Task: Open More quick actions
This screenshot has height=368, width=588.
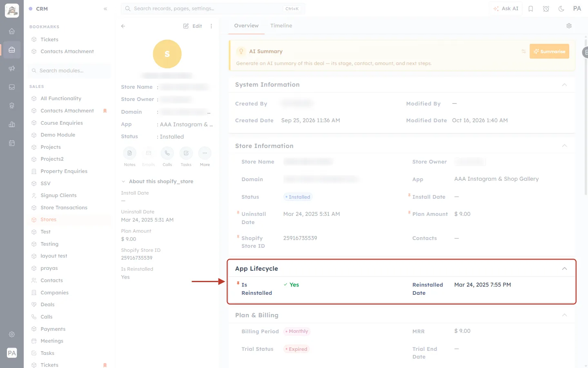Action: click(x=205, y=153)
